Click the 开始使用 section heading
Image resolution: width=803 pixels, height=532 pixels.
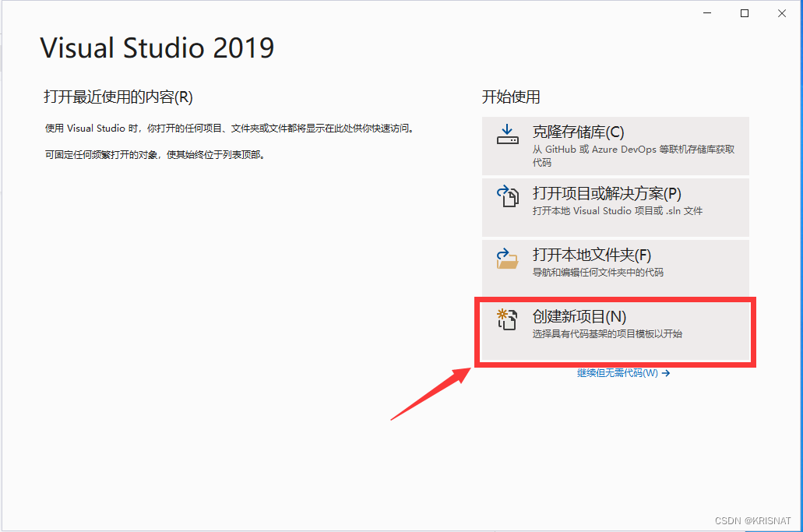pos(511,97)
